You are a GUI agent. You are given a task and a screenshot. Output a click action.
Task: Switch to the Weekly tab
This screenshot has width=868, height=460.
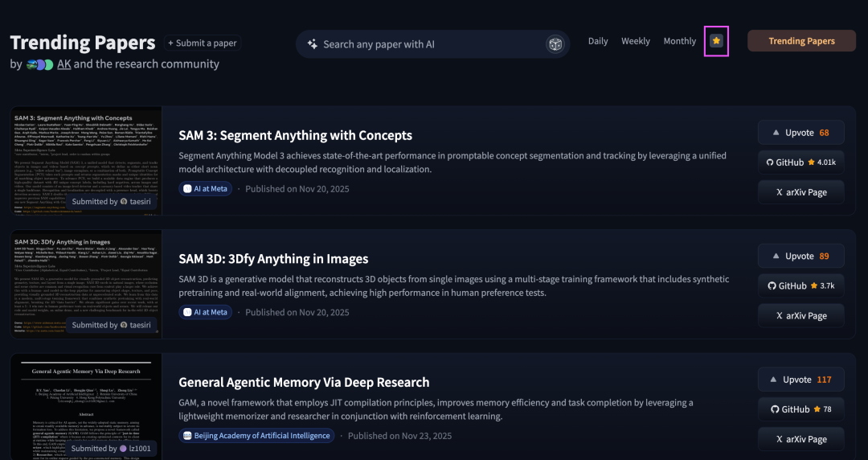click(x=636, y=41)
